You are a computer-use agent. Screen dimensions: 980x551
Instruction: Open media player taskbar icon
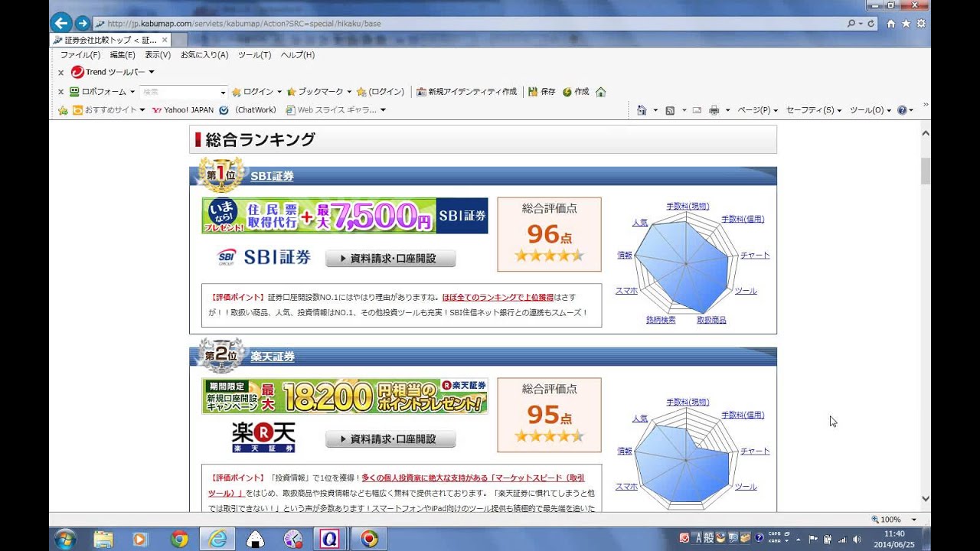[x=141, y=540]
